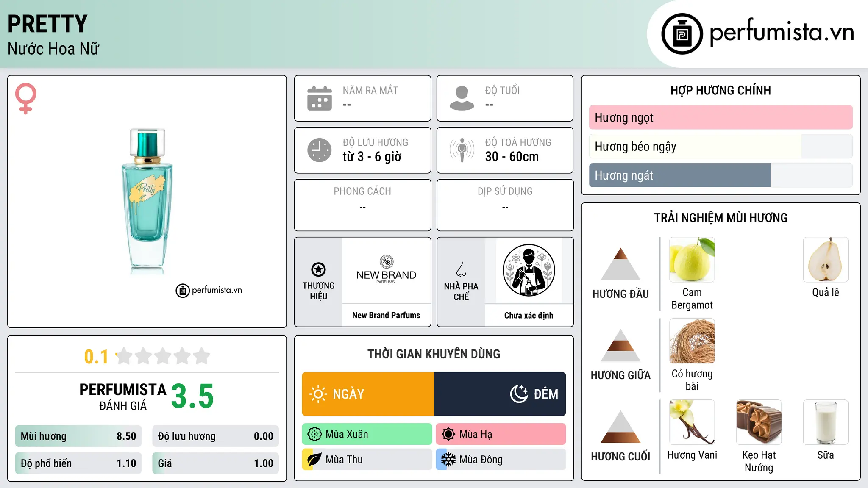
Task: Click the Độ tuổi label
Action: pos(502,90)
